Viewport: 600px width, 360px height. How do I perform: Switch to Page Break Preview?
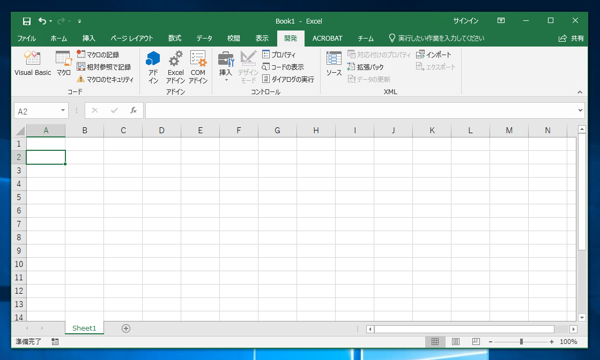pos(476,342)
